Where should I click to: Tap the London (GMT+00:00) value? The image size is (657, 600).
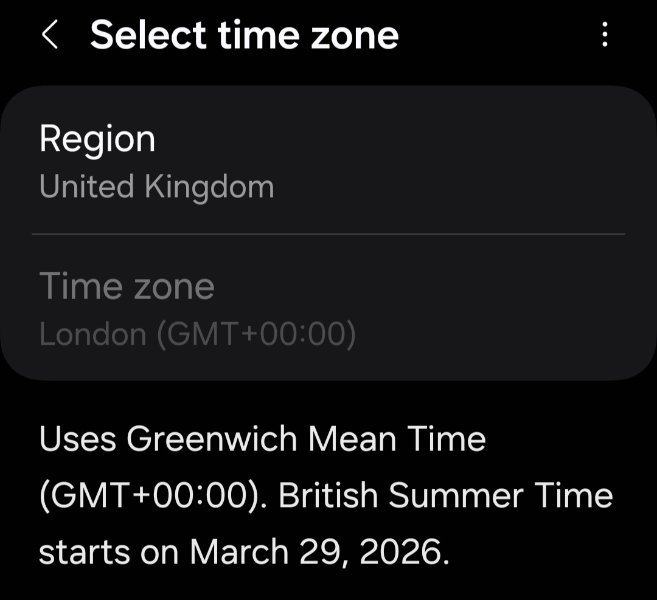pyautogui.click(x=197, y=334)
